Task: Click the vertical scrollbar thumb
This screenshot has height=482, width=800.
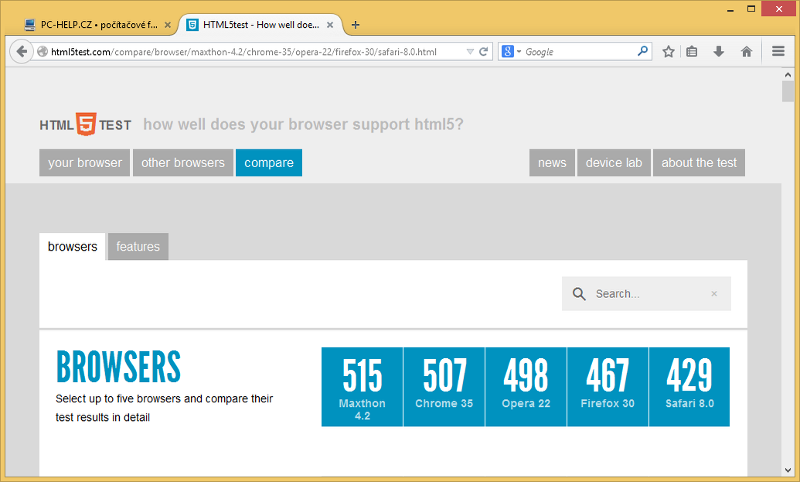Action: click(x=788, y=92)
